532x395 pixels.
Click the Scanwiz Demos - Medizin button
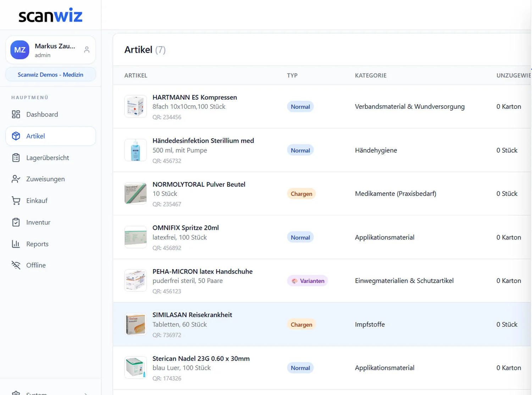[x=51, y=75]
